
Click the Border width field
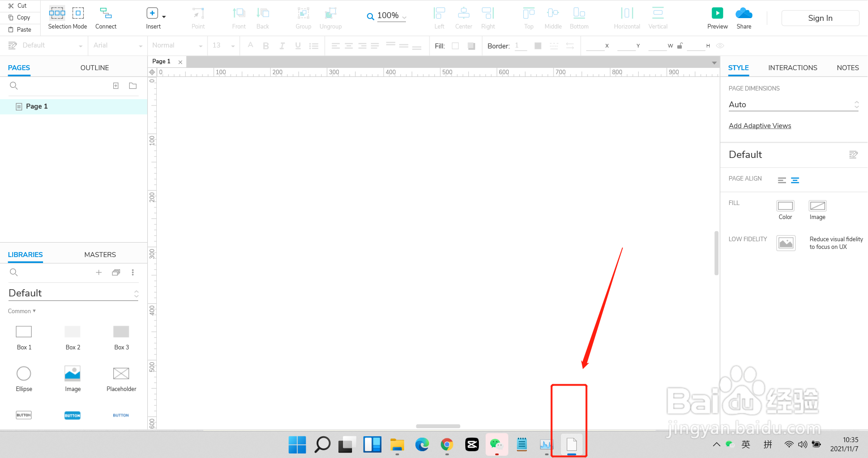[x=521, y=46]
